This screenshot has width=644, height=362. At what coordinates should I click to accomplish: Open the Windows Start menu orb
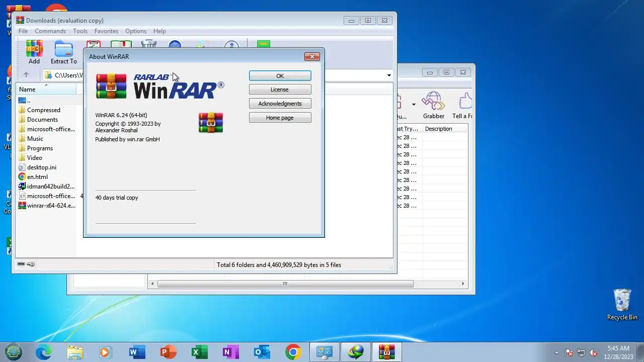[14, 352]
